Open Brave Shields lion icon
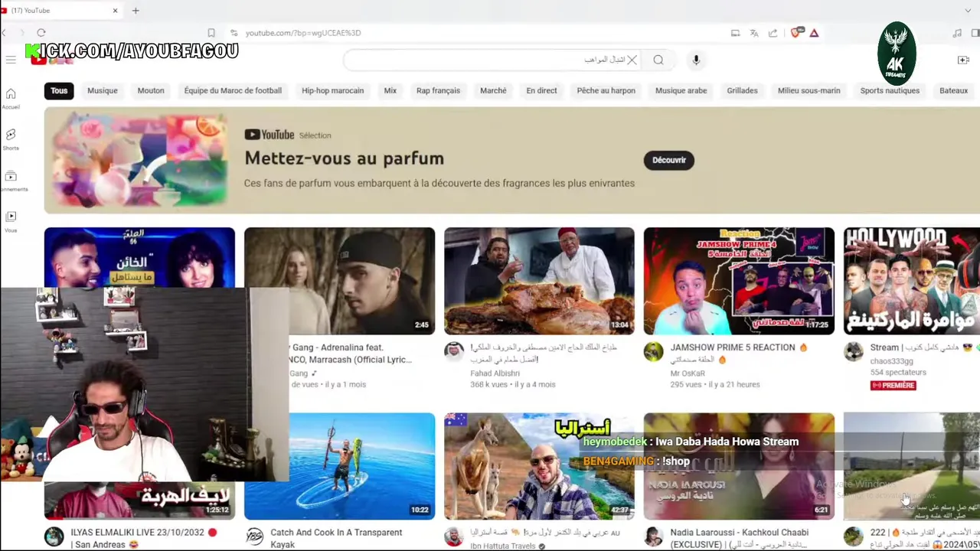The width and height of the screenshot is (980, 551). coord(796,33)
